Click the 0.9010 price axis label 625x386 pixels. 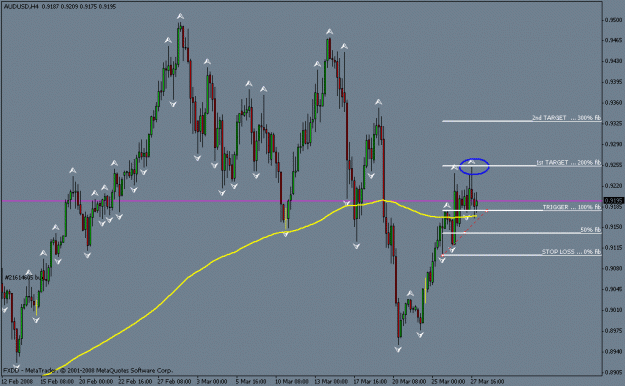coord(614,309)
